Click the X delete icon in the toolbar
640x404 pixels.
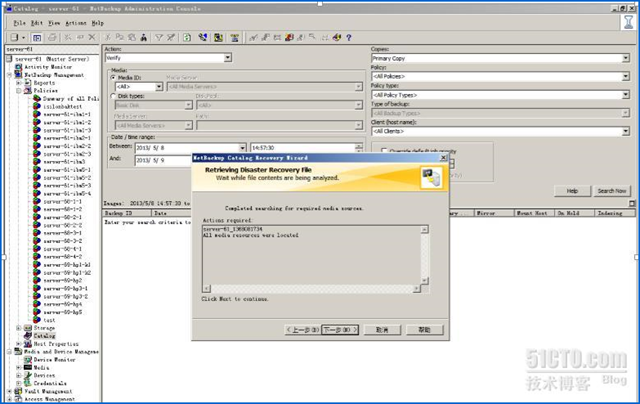point(92,38)
